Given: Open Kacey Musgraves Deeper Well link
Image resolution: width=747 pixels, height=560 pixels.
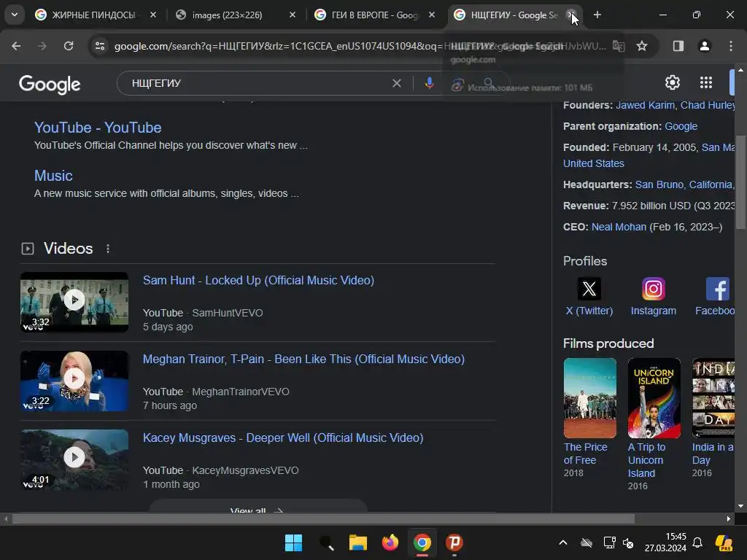Looking at the screenshot, I should click(283, 438).
